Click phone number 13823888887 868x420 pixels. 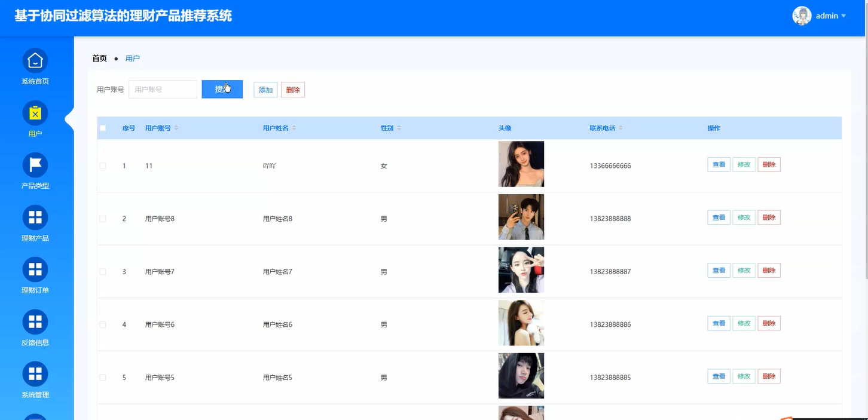[x=610, y=272]
